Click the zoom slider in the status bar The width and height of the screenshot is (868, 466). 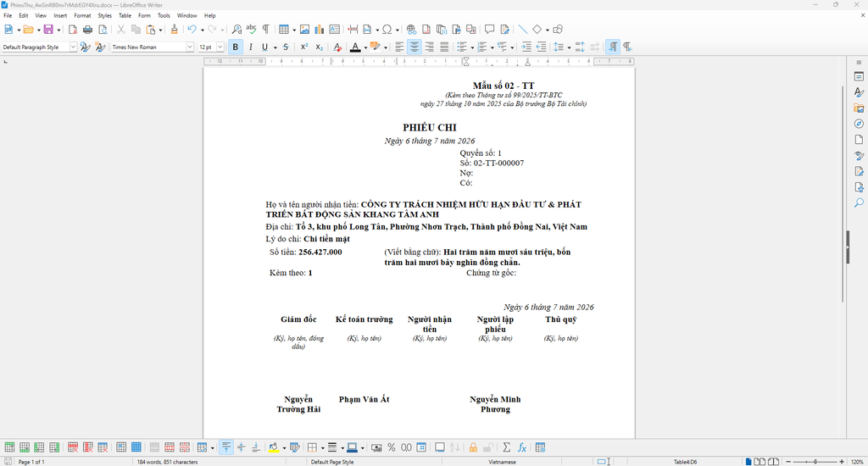click(x=815, y=462)
